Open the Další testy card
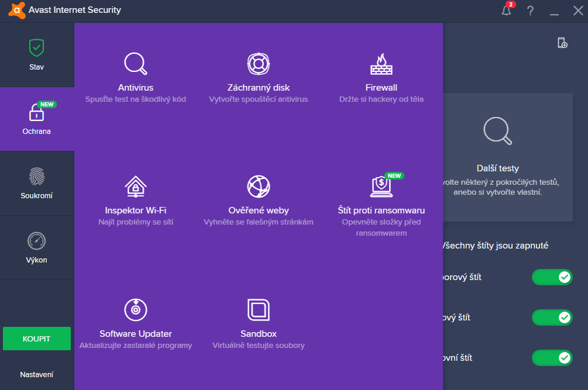588x390 pixels. pos(508,157)
